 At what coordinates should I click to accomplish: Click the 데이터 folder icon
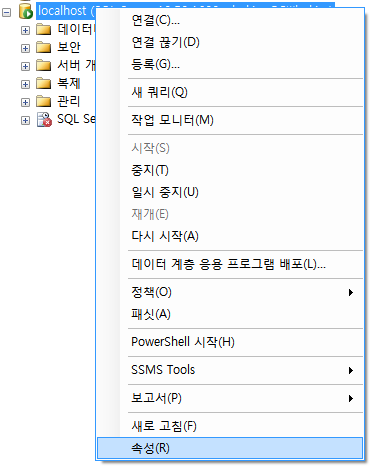point(43,30)
